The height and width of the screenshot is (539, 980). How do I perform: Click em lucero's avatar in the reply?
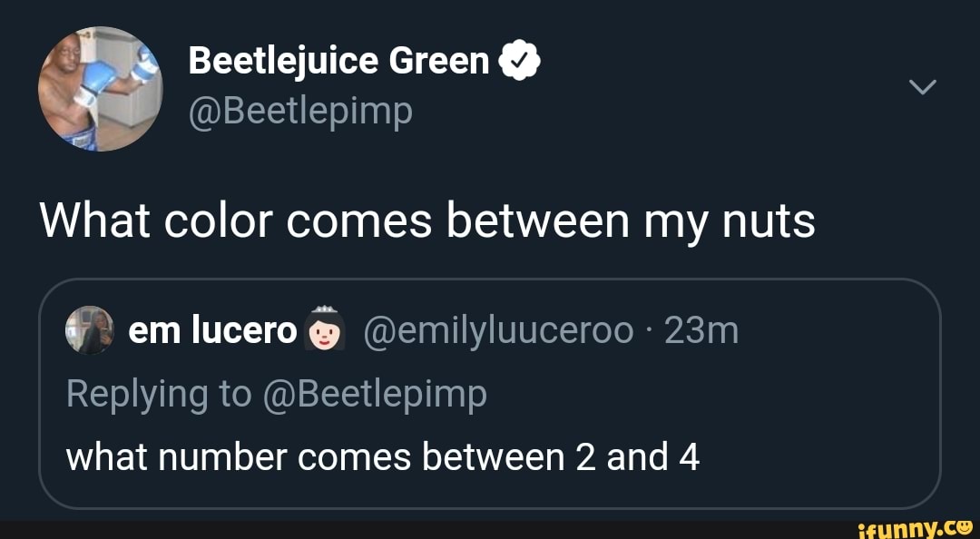88,330
